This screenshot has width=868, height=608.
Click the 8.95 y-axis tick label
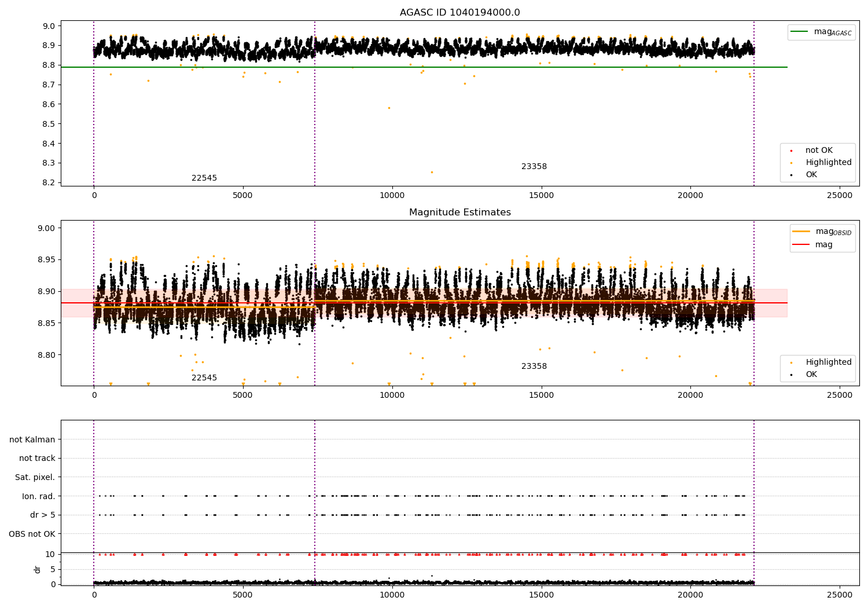(46, 260)
